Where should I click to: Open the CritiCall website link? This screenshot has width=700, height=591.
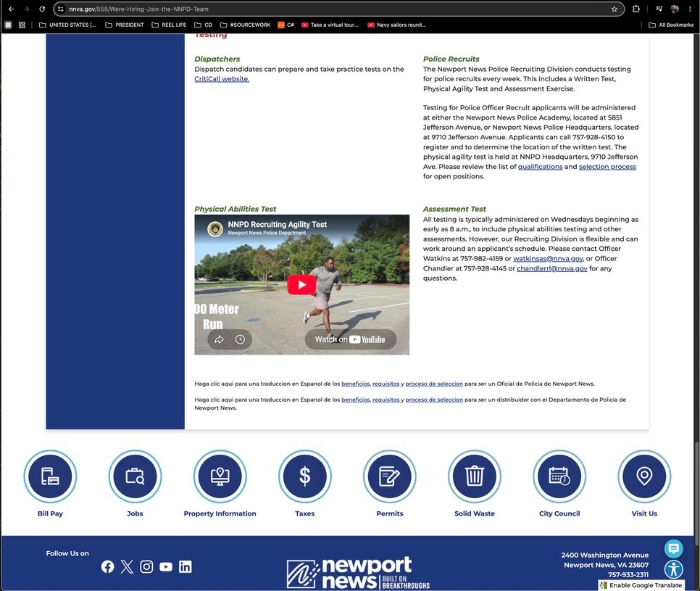[222, 79]
